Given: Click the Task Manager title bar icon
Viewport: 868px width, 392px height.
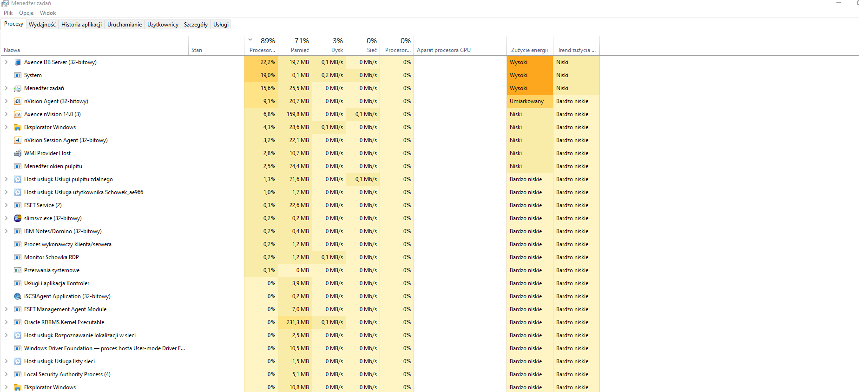Looking at the screenshot, I should pos(5,3).
